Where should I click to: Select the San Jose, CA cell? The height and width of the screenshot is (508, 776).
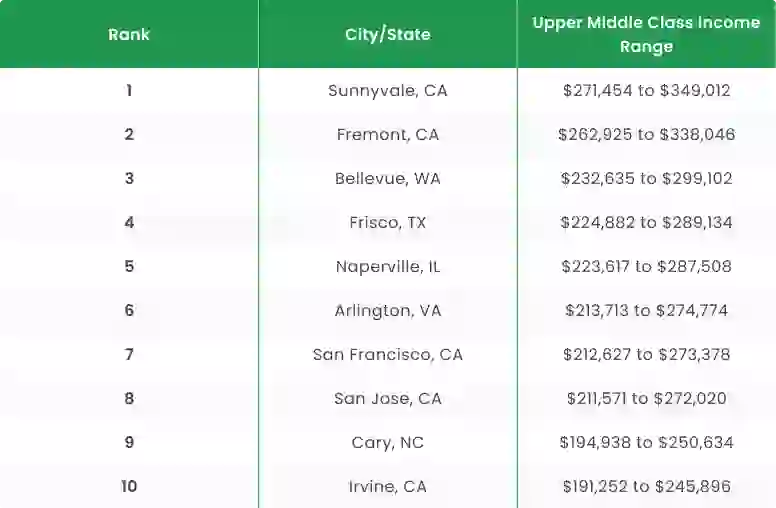[x=388, y=399]
